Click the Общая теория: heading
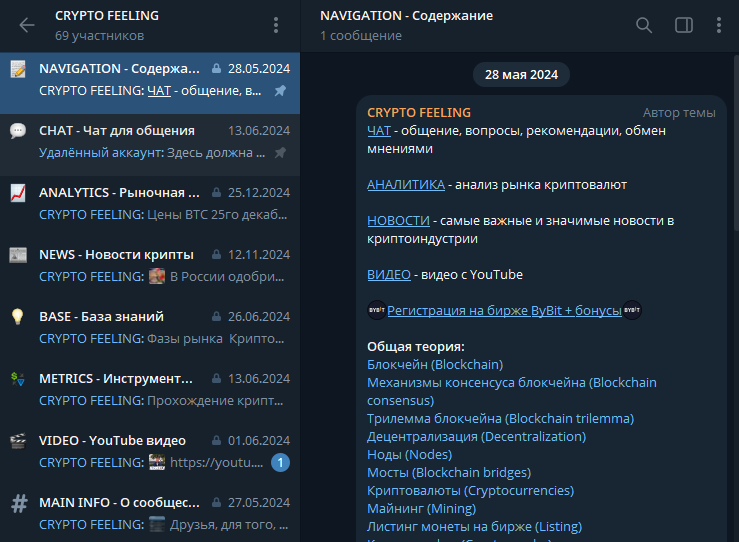This screenshot has height=542, width=739. pyautogui.click(x=416, y=347)
